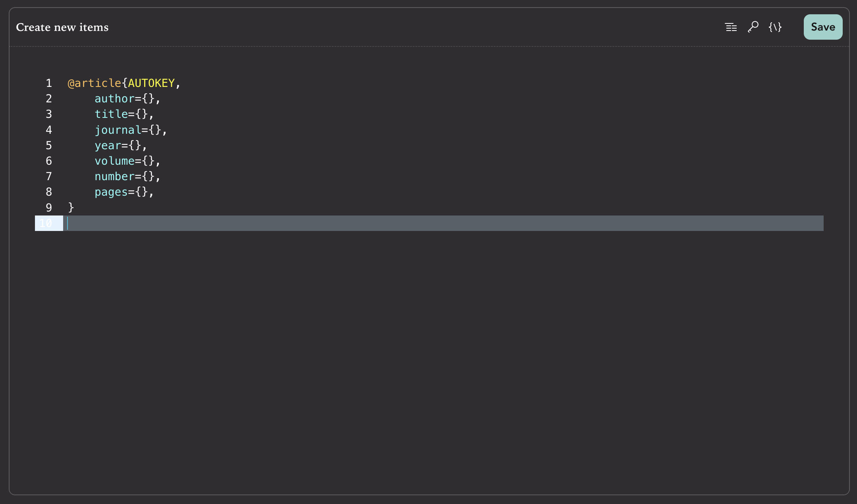Click line number 9 in the gutter
857x504 pixels.
coord(49,208)
